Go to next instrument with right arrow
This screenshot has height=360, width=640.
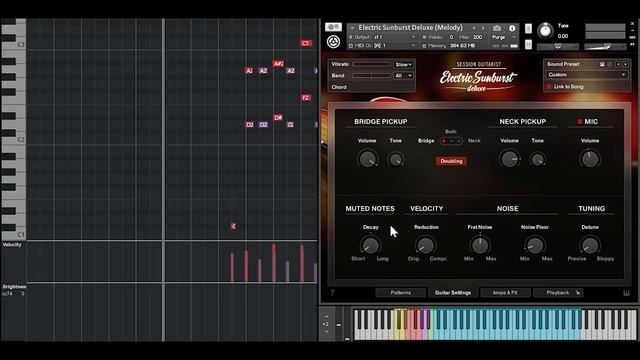pyautogui.click(x=483, y=28)
